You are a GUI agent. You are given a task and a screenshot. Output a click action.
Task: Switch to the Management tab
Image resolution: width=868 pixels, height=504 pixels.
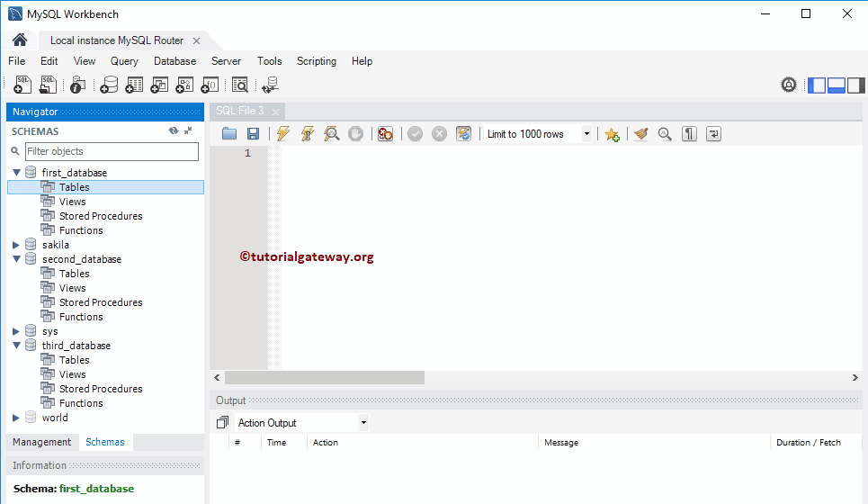pos(41,442)
